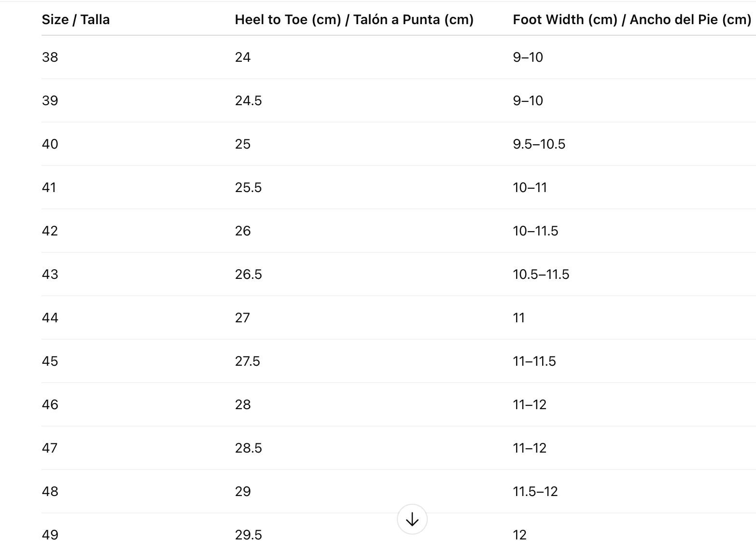Click the Heel to Toe column header

[x=354, y=20]
